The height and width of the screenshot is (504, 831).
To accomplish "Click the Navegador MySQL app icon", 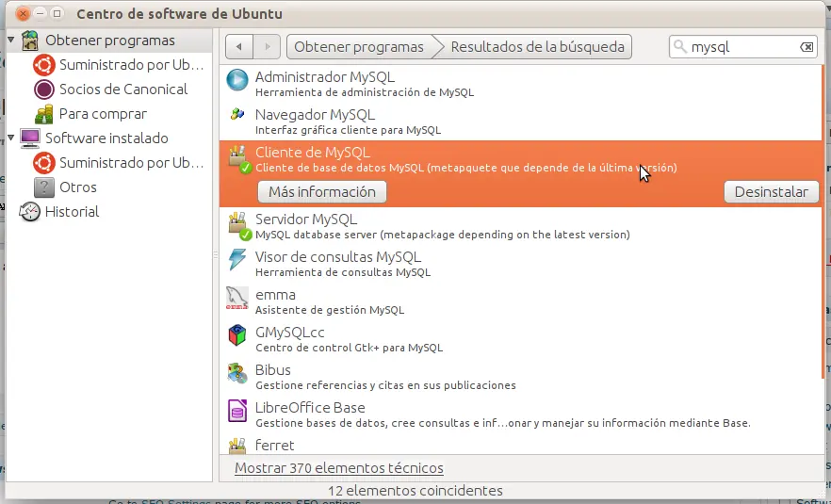I will coord(236,113).
